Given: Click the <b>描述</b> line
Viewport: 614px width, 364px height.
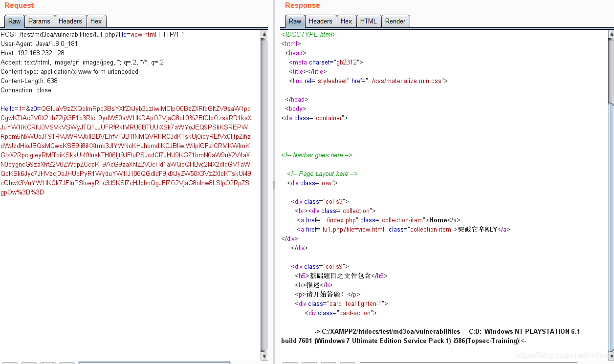Looking at the screenshot, I should coord(314,285).
